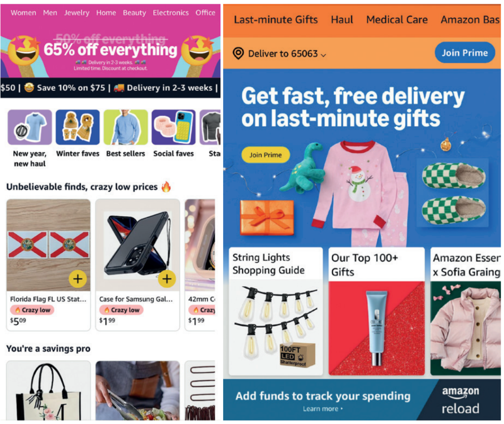Click the amazon reload logo
504x424 pixels.
[460, 400]
